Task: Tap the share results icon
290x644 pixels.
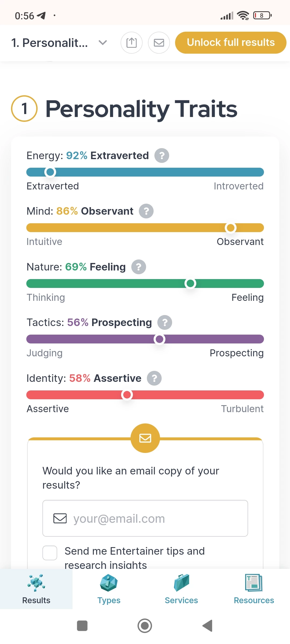Action: pos(132,43)
